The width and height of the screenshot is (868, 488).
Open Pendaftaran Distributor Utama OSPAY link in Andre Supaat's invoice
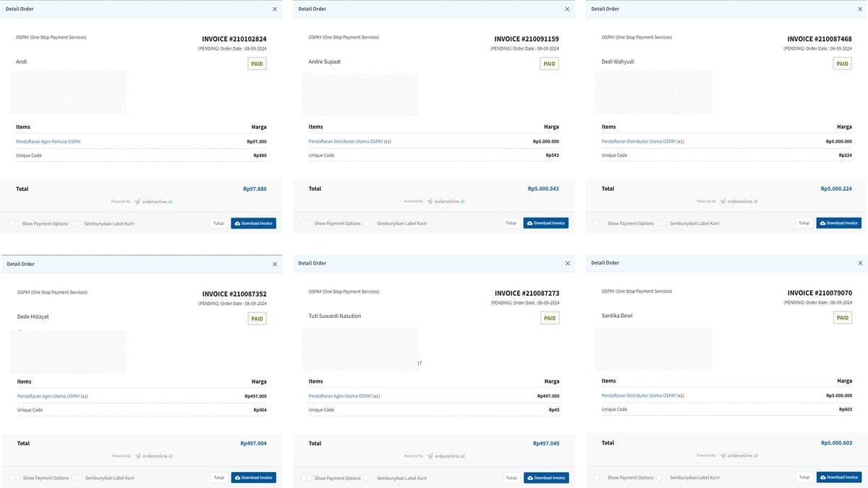point(346,142)
